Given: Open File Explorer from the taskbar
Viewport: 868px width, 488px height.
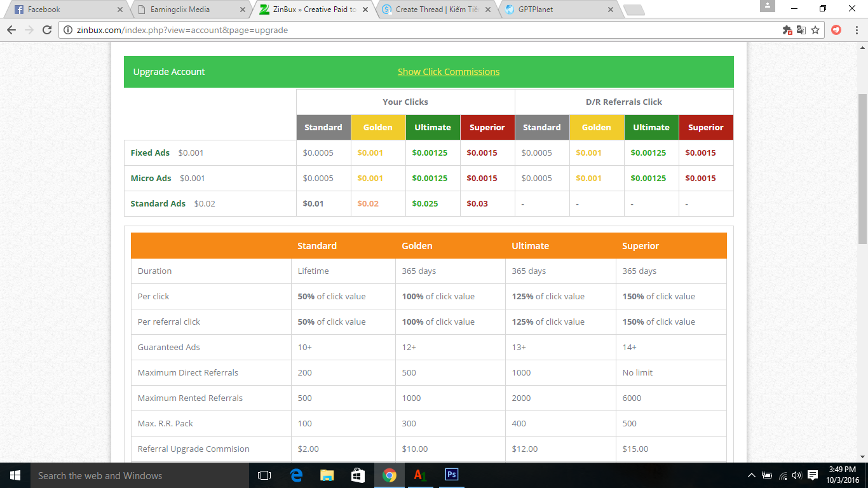Looking at the screenshot, I should [327, 475].
